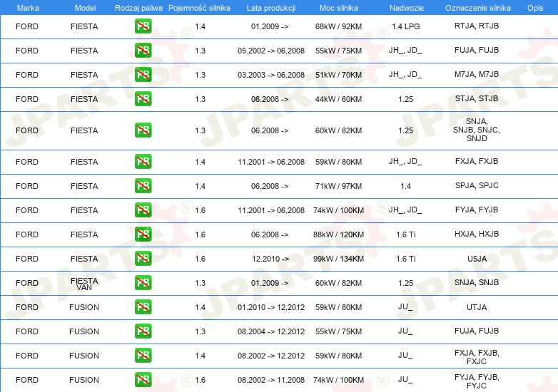Click the petrol fuel icon in RTJA, RTJB row
This screenshot has height=392, width=558.
coord(143,26)
